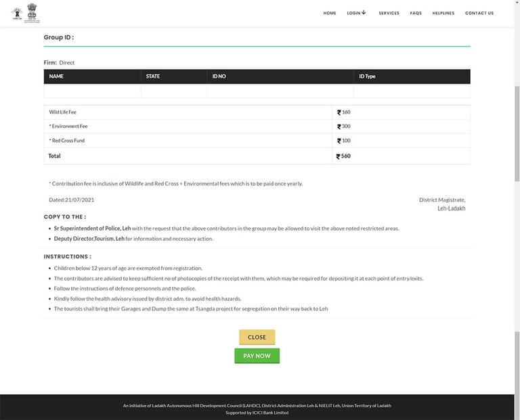Click the STATE column header
Viewport: 520px width, 420px height.
[153, 76]
